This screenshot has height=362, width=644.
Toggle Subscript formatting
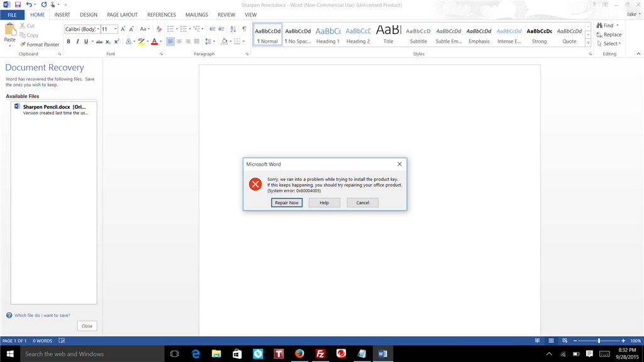(108, 41)
